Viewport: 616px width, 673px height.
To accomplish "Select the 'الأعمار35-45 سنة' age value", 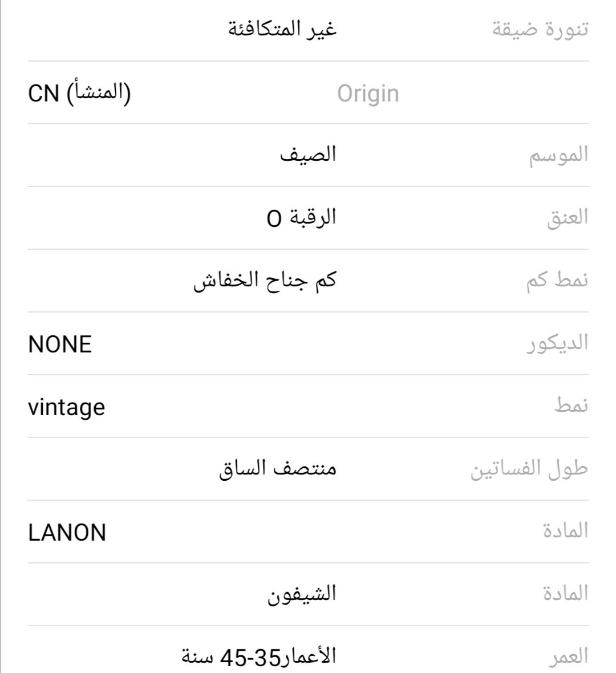I will coord(259,657).
